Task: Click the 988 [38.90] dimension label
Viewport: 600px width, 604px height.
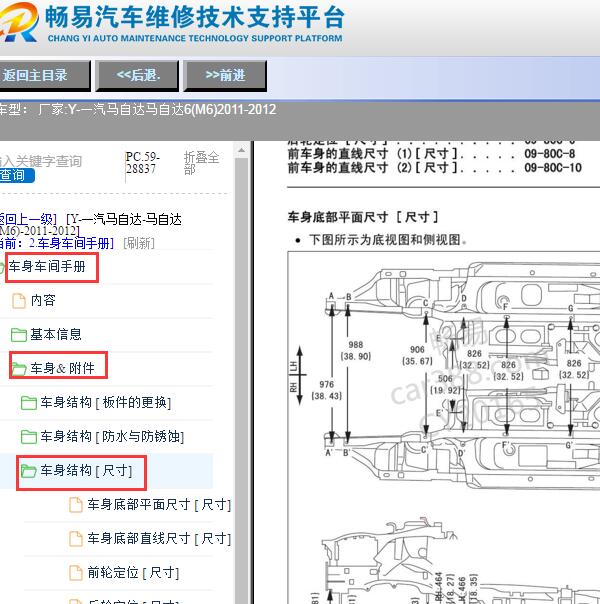Action: (355, 350)
